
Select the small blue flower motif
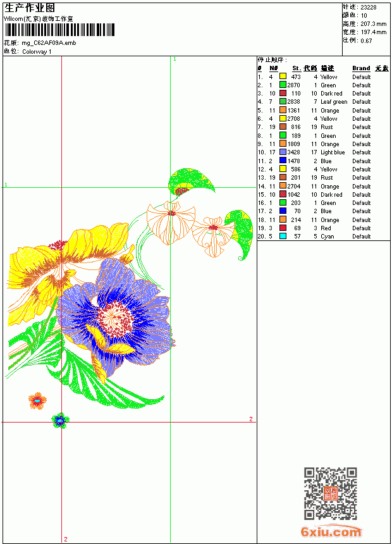(x=60, y=421)
